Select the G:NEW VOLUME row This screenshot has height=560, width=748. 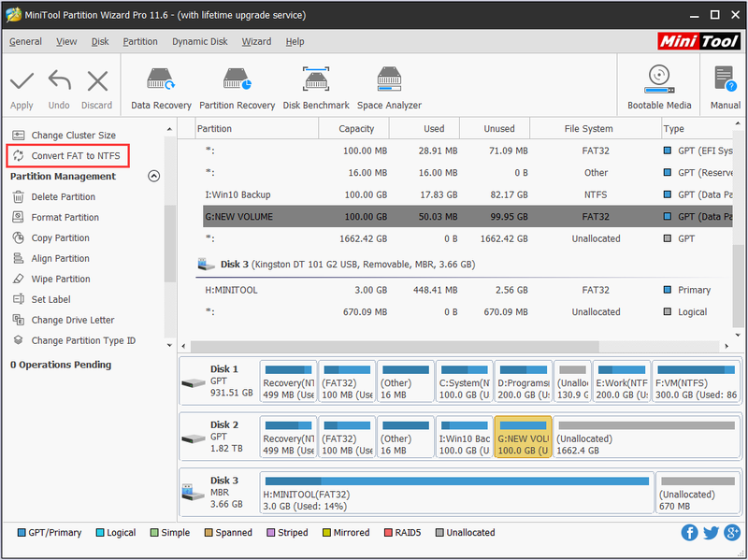pos(467,217)
